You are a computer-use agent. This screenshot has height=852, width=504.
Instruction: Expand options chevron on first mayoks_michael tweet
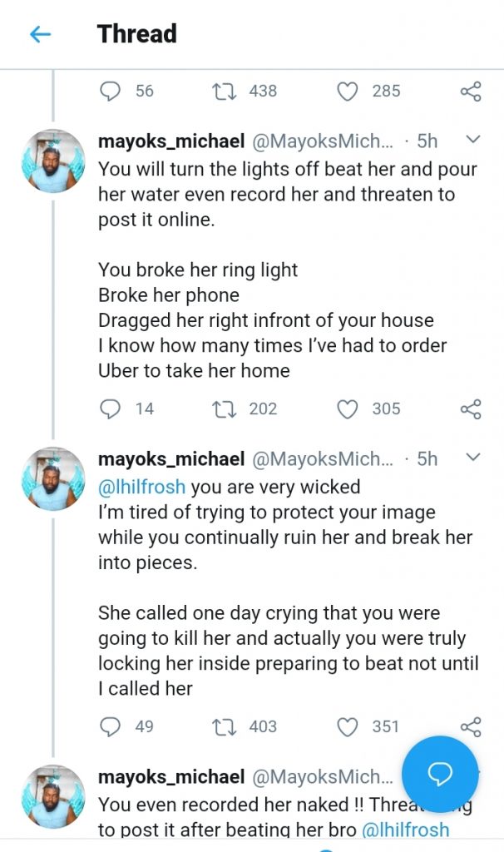[472, 140]
